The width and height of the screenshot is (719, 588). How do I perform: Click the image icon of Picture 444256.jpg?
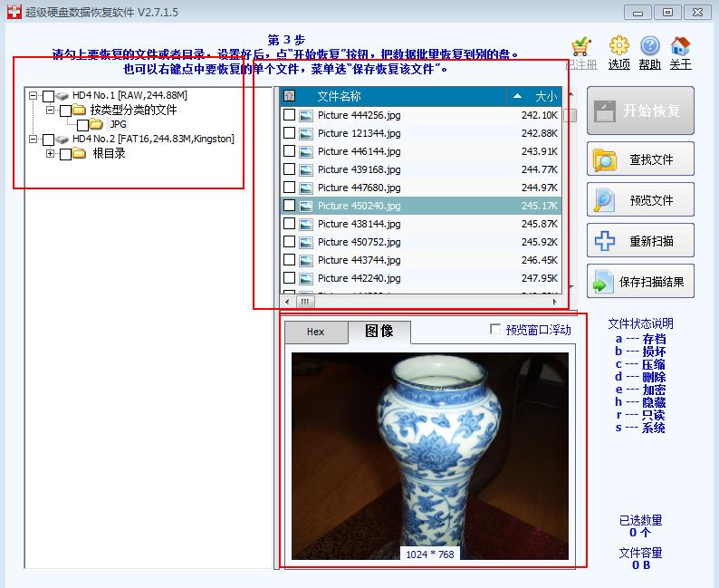pos(306,116)
